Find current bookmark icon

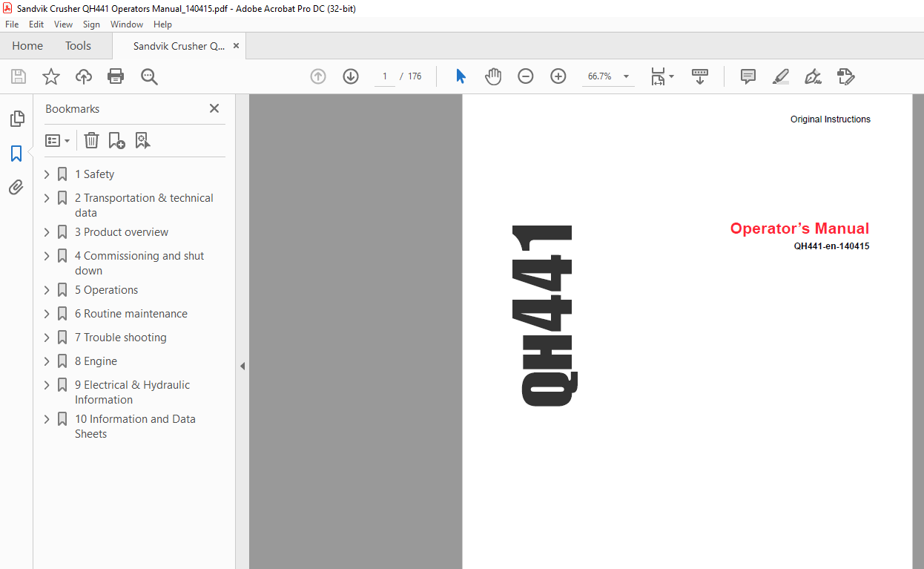pos(142,140)
